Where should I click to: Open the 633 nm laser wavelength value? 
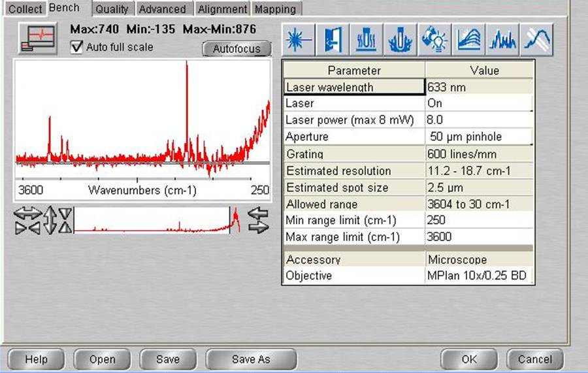[480, 87]
